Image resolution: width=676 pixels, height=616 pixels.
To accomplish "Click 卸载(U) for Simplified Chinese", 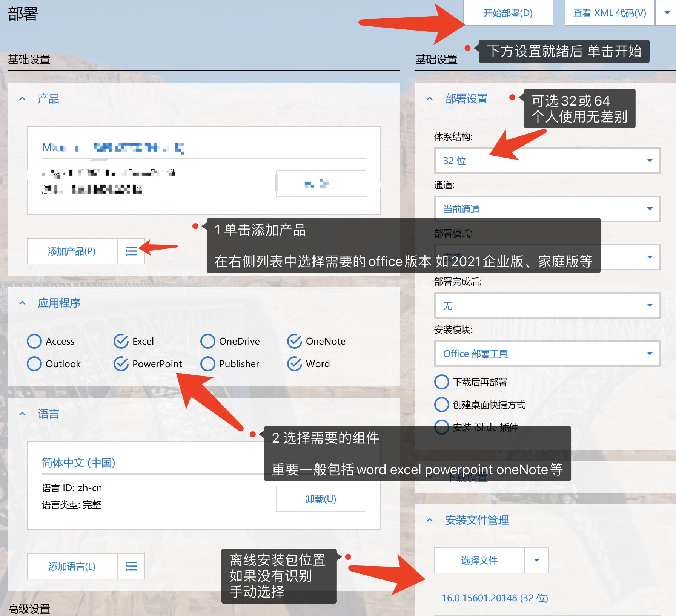I will click(x=321, y=499).
